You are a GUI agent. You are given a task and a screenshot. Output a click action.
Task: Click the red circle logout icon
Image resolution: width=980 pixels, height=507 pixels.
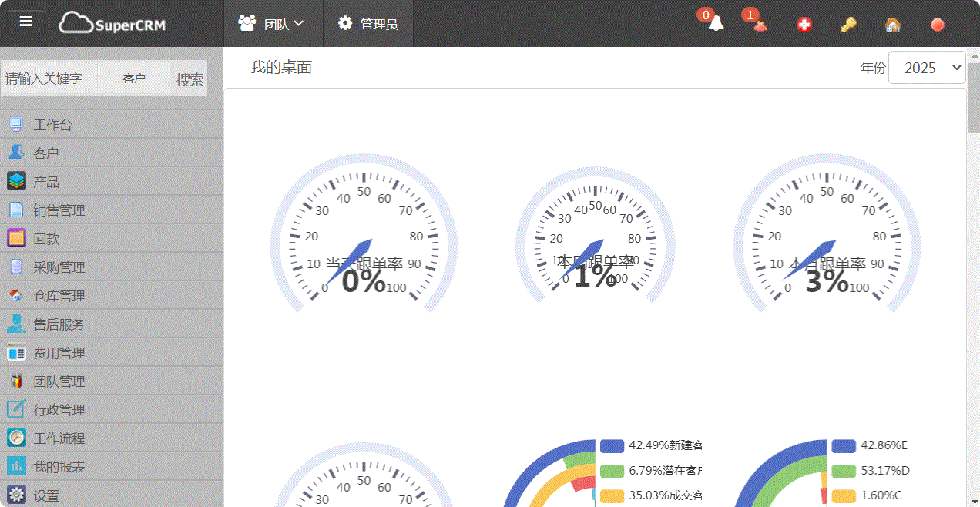click(x=938, y=25)
